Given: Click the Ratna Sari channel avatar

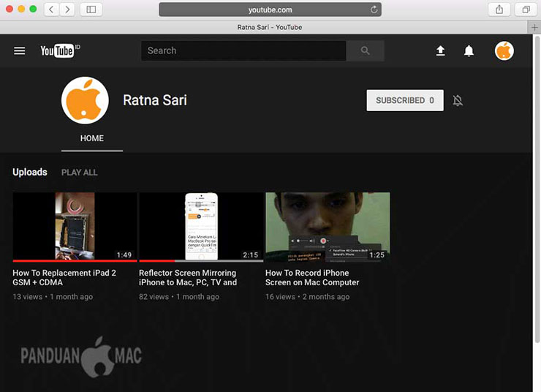Looking at the screenshot, I should pyautogui.click(x=85, y=100).
